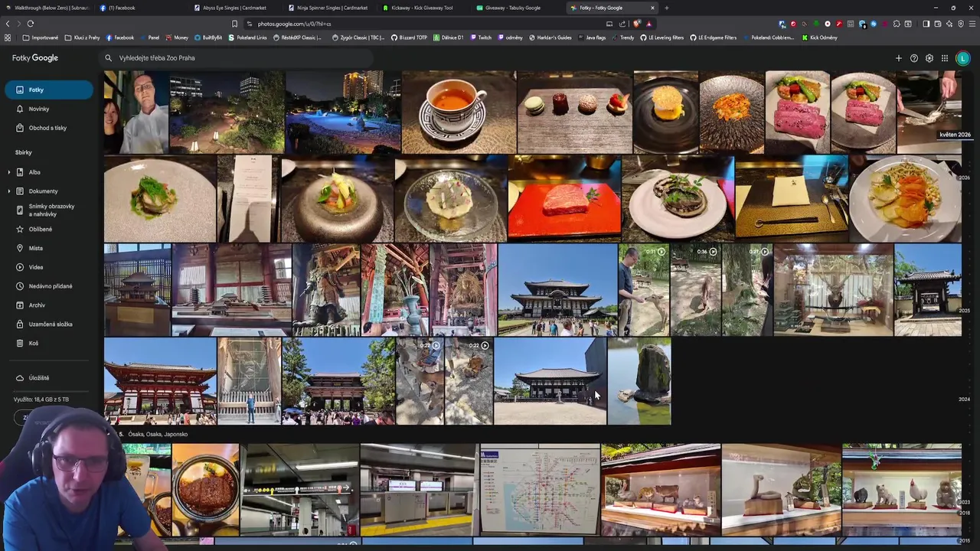Click the Vyhledejte search field
The width and height of the screenshot is (980, 551).
[x=237, y=58]
